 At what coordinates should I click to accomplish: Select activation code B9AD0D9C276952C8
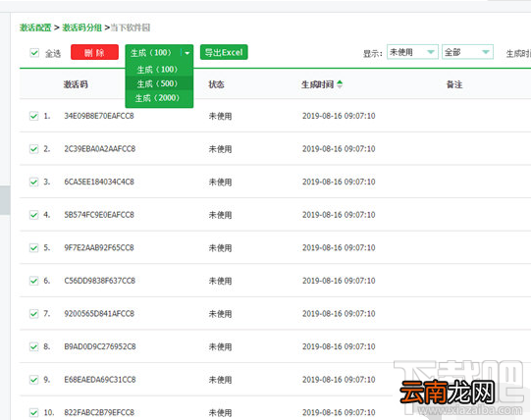[x=100, y=346]
